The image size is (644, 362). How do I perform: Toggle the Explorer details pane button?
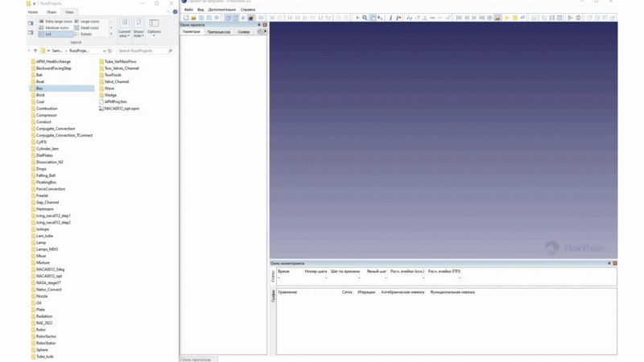pos(31,32)
